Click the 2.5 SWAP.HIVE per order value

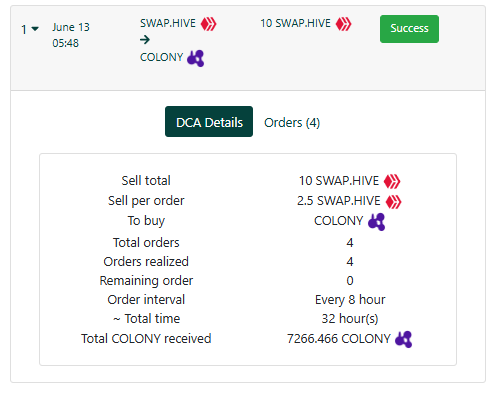[x=339, y=201]
